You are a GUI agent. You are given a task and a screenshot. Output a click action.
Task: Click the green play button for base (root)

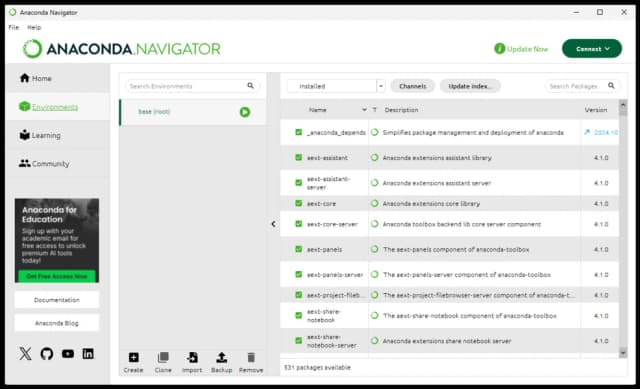click(245, 112)
